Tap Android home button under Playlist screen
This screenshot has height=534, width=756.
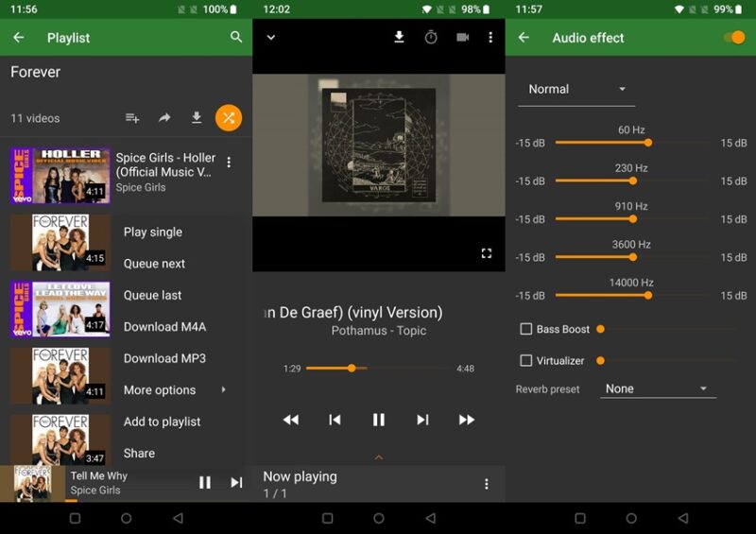(x=127, y=518)
